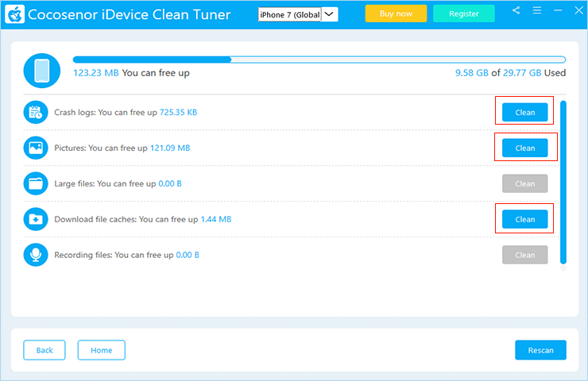Click the 29.77 GB total value

[522, 73]
